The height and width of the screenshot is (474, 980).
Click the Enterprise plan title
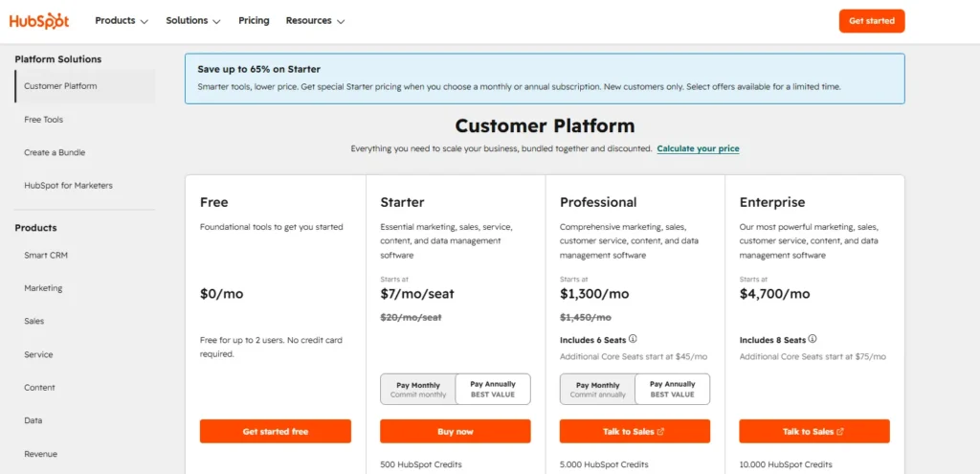[772, 203]
